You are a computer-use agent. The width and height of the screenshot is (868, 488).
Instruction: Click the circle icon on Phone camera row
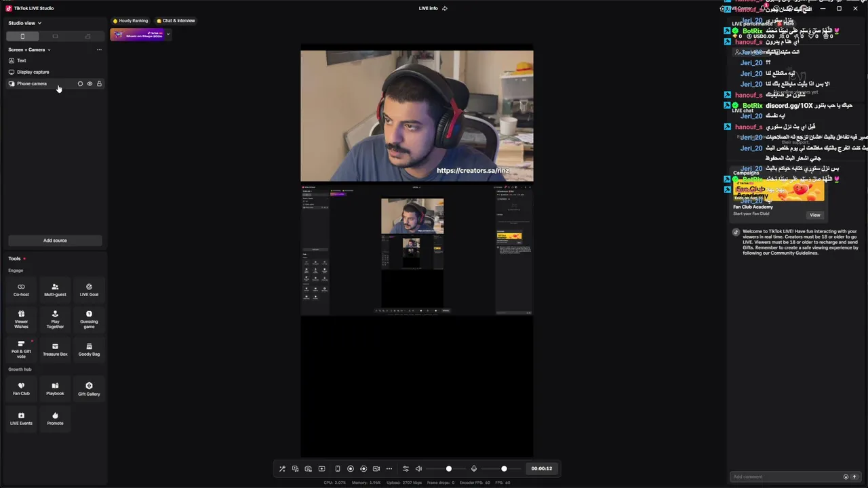point(80,83)
